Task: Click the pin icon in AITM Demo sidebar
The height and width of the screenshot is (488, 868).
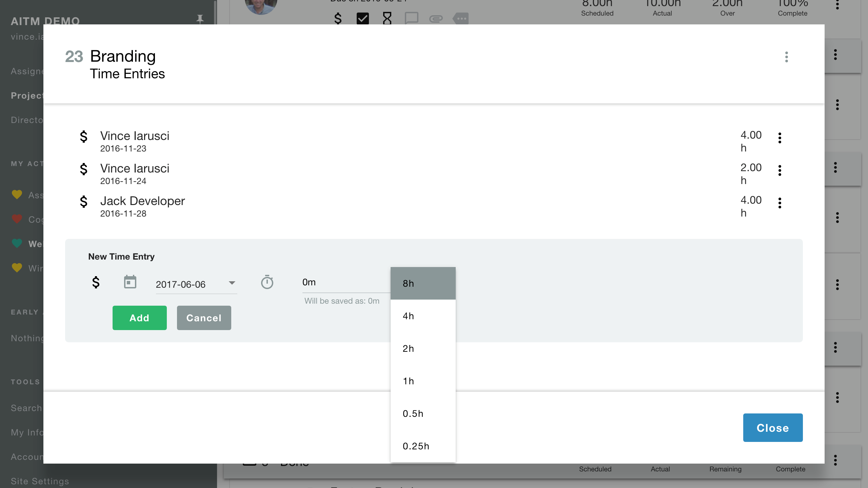Action: point(200,19)
